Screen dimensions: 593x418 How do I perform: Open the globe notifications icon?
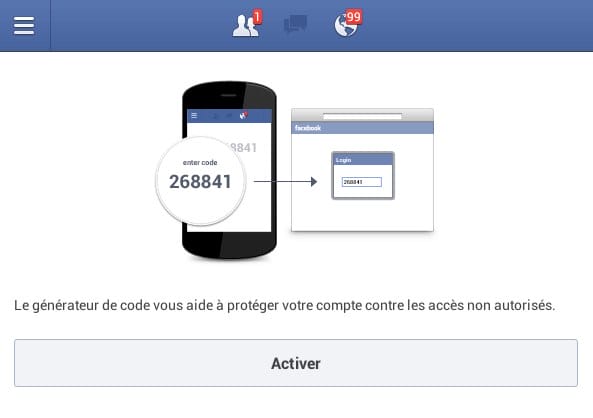pyautogui.click(x=345, y=26)
